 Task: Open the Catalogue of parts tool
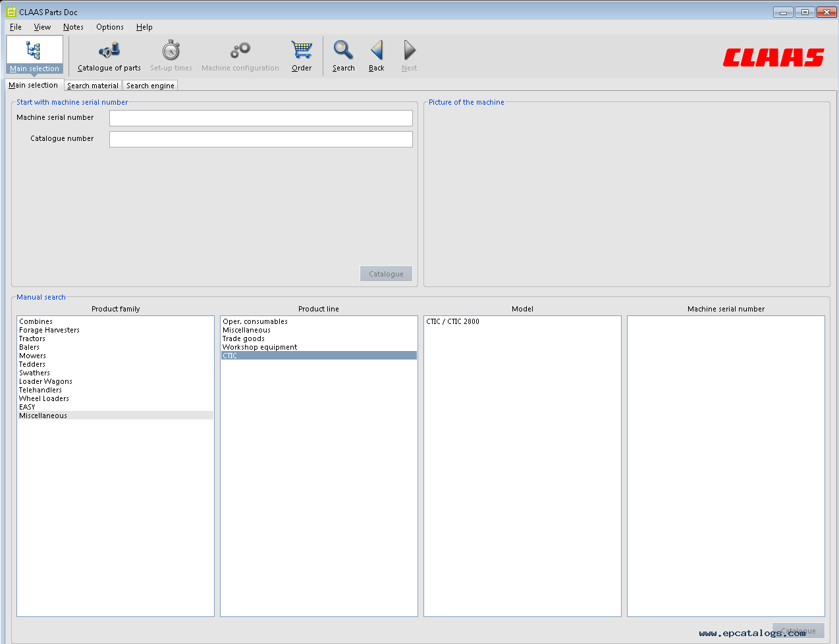[x=109, y=56]
